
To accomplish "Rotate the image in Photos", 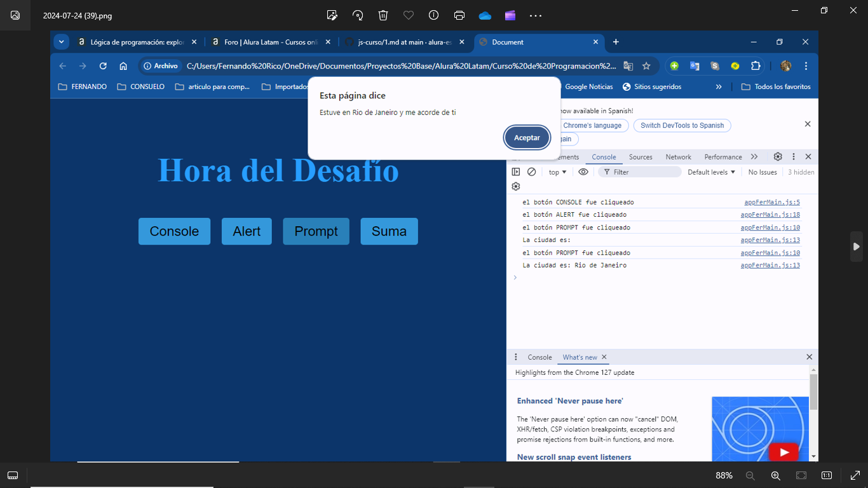I will coord(358,15).
